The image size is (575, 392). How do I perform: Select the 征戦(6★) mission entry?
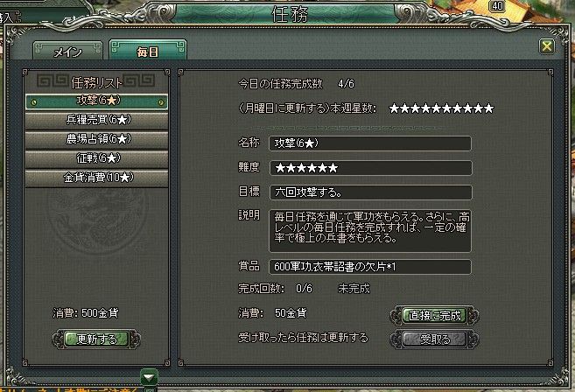[97, 158]
